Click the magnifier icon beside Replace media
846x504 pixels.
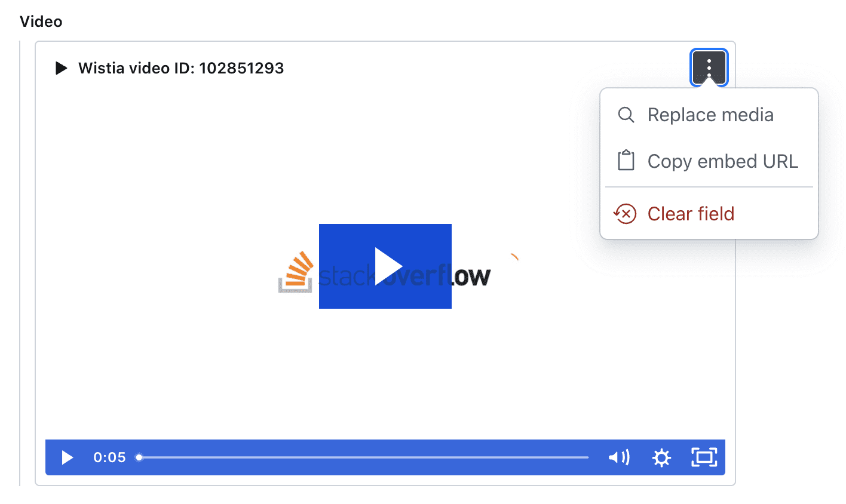626,115
